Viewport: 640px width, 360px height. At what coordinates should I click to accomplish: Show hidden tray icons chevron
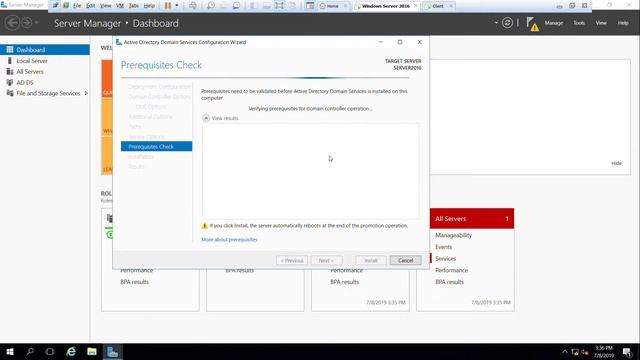[564, 352]
